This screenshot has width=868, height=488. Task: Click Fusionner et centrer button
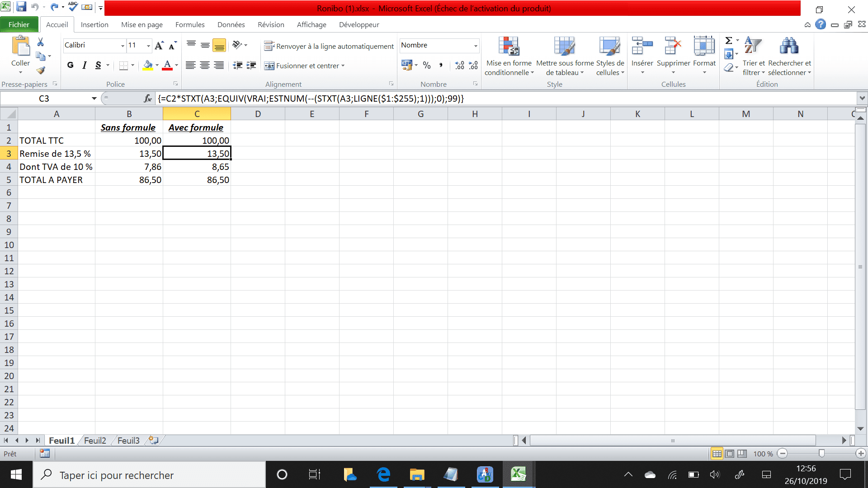coord(304,66)
